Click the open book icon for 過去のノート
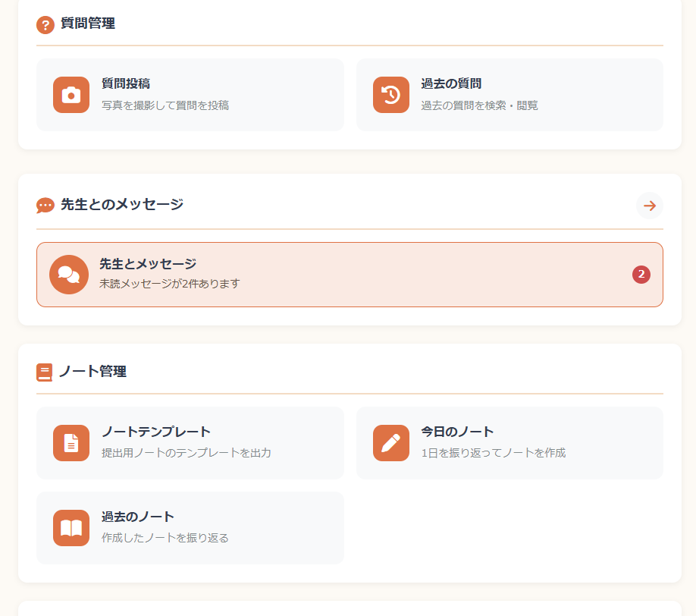The image size is (696, 616). 71,528
